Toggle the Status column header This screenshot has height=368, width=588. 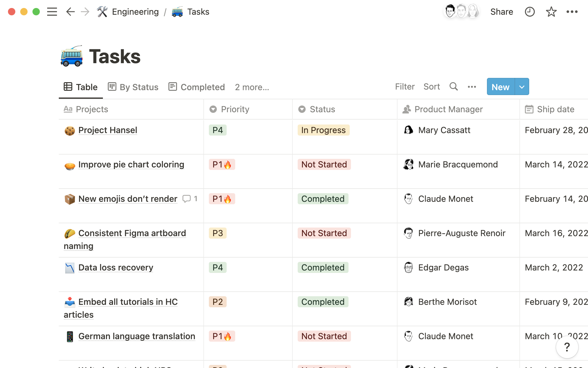tap(322, 109)
